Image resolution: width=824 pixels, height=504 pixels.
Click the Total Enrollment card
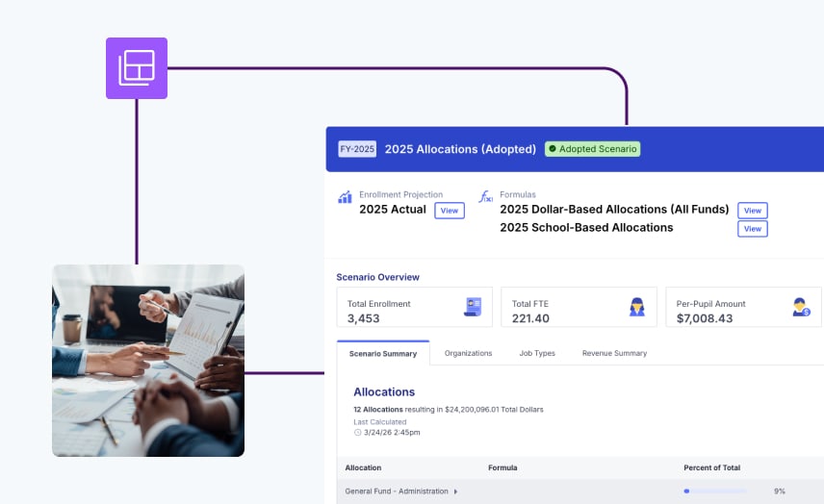coord(415,307)
